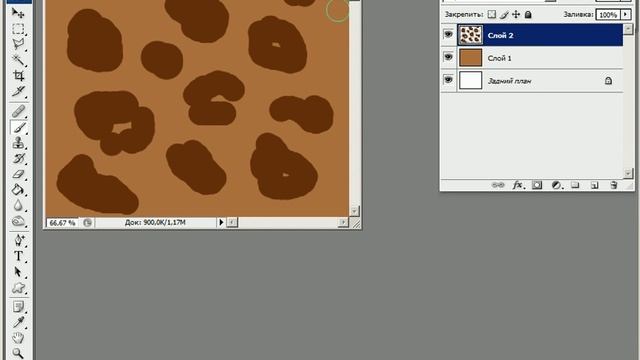Image resolution: width=640 pixels, height=360 pixels.
Task: Select the Move tool
Action: [x=18, y=13]
